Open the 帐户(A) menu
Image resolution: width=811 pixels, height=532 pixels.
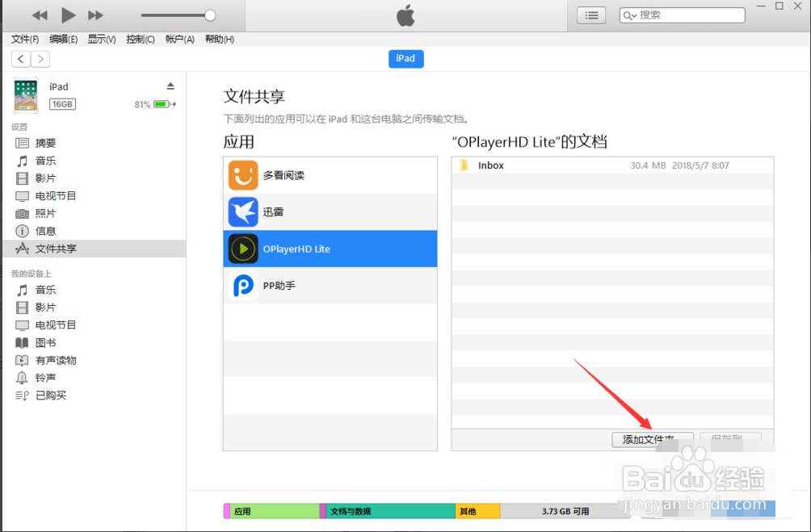180,40
